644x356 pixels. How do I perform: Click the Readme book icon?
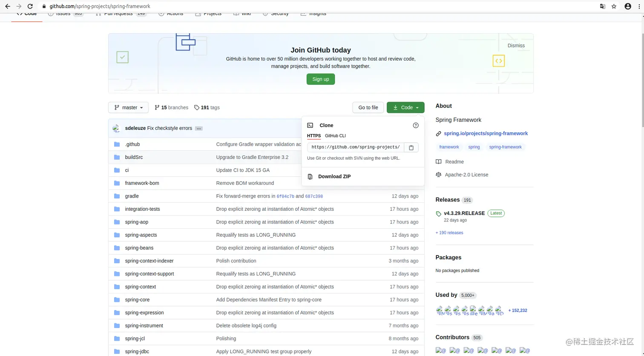coord(438,162)
